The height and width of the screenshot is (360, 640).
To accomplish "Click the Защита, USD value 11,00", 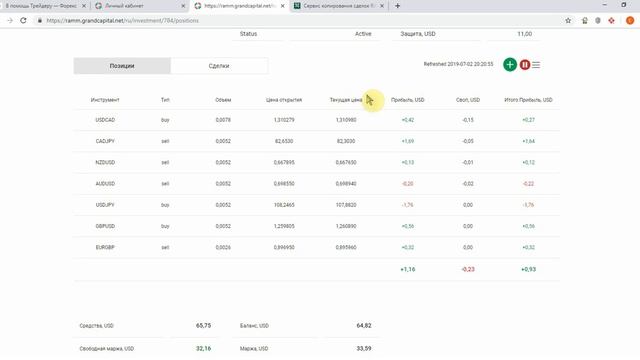I will (524, 34).
